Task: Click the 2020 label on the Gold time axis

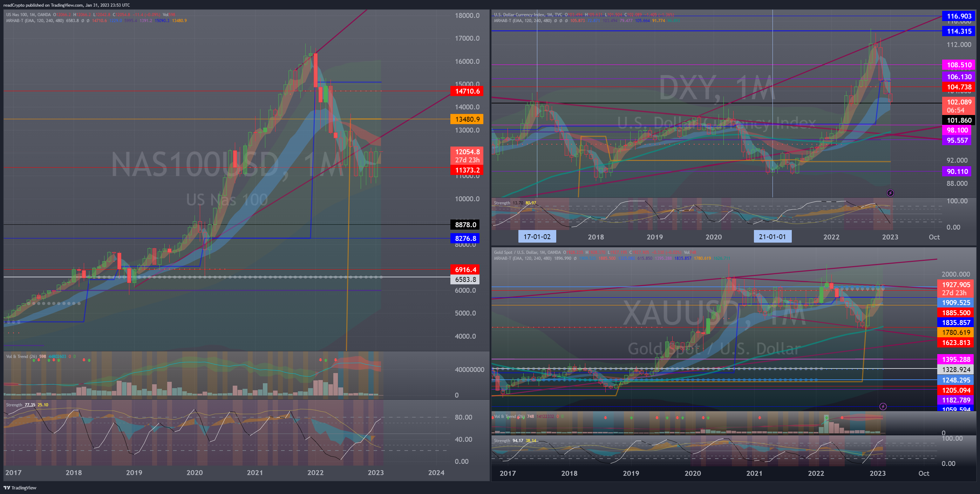Action: [692, 473]
